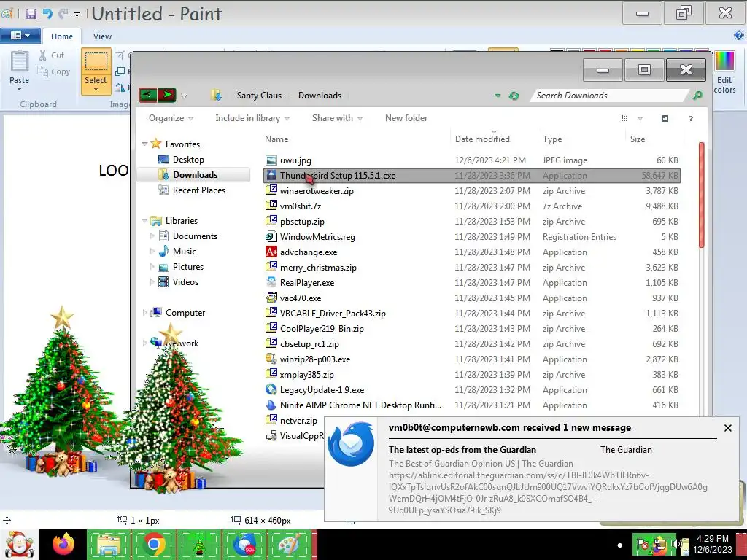Open the Organize menu
This screenshot has height=560, width=747.
point(171,118)
